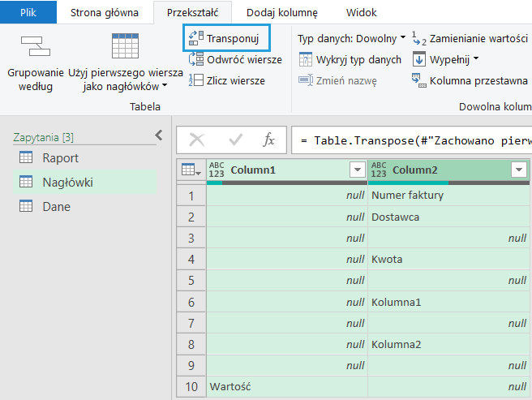Viewport: 532px width, 400px height.
Task: Click the table corner menu icon
Action: 191,170
